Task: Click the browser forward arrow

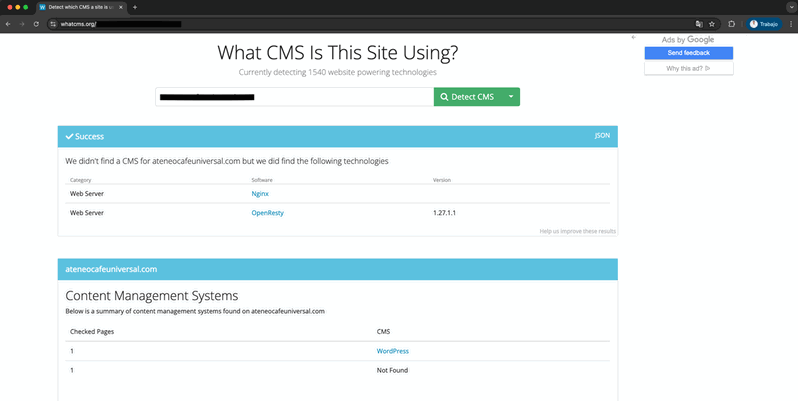Action: [21, 24]
